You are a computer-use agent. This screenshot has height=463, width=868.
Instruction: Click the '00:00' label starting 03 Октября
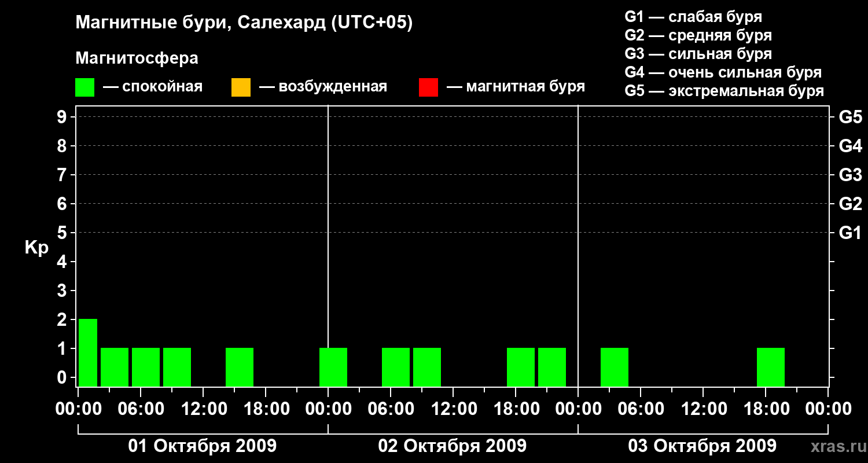coord(578,409)
